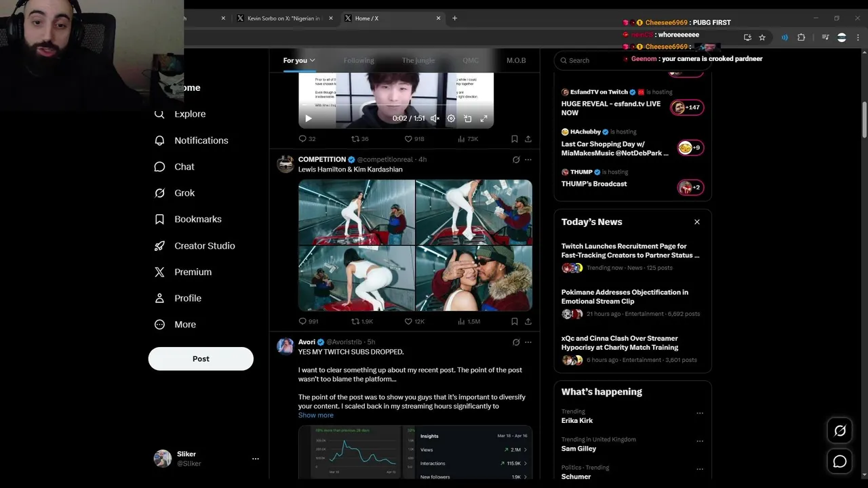Open Bookmarks in the sidebar
The height and width of the screenshot is (488, 868).
(x=189, y=220)
